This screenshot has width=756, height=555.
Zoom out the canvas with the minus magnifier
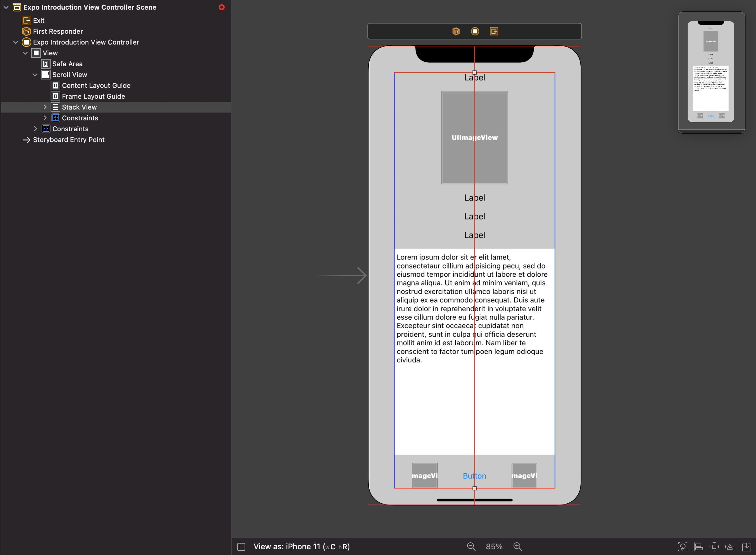point(471,547)
